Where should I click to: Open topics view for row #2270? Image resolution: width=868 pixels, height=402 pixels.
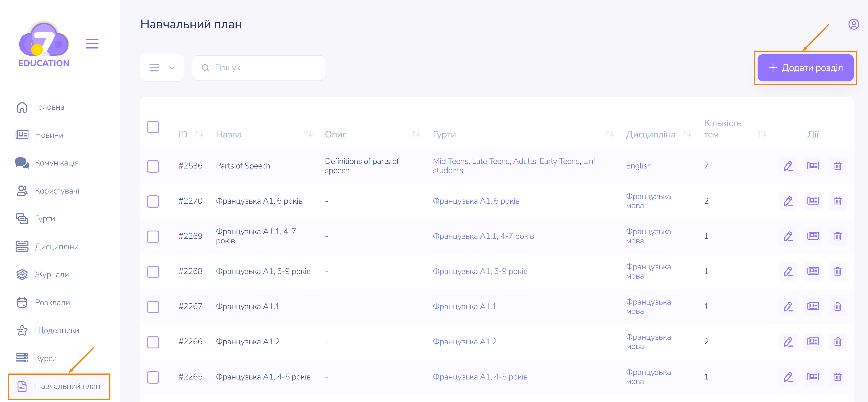pyautogui.click(x=813, y=201)
